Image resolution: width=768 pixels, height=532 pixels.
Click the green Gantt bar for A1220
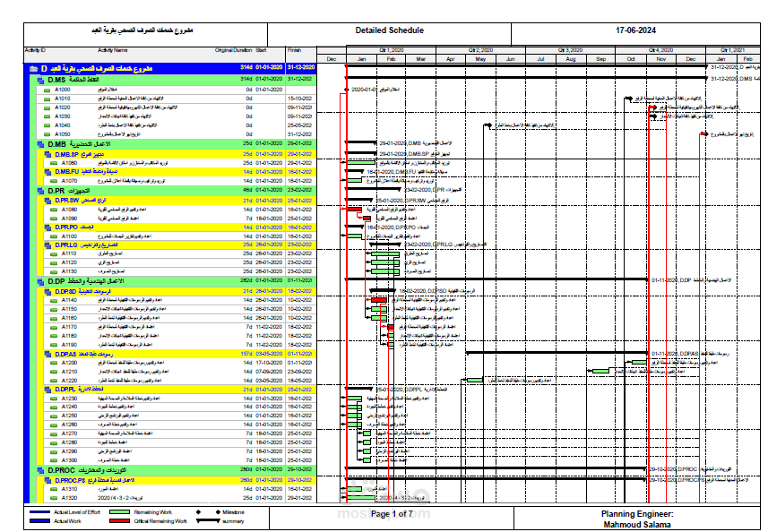click(475, 381)
